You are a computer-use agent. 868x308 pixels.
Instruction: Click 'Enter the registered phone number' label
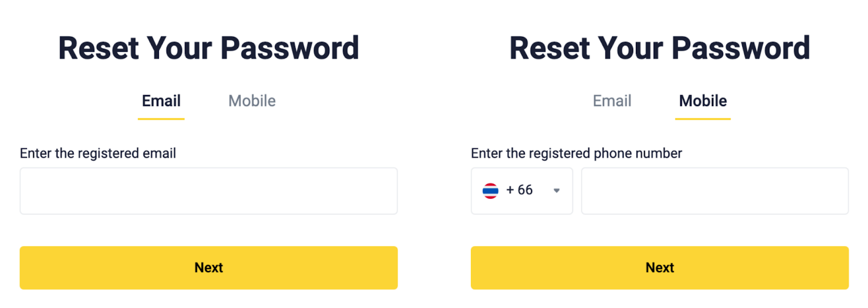click(576, 154)
